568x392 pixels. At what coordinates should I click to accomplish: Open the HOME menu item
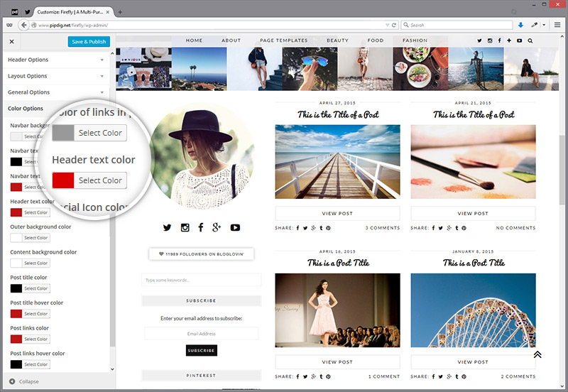click(x=194, y=40)
